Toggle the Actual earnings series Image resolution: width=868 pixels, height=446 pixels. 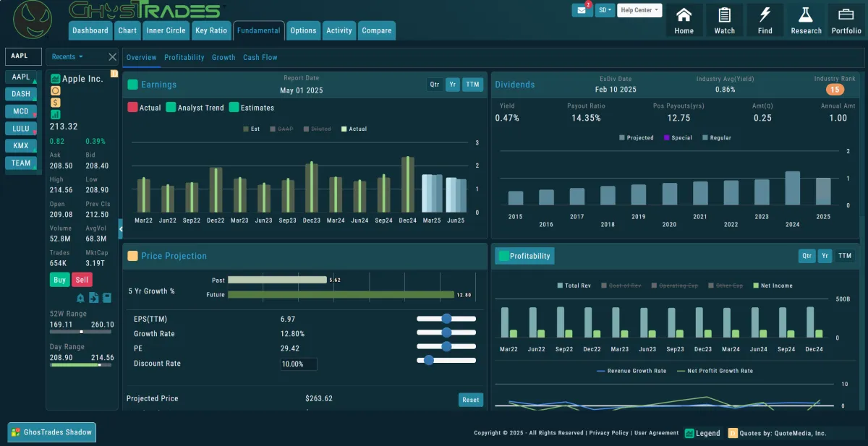click(145, 108)
